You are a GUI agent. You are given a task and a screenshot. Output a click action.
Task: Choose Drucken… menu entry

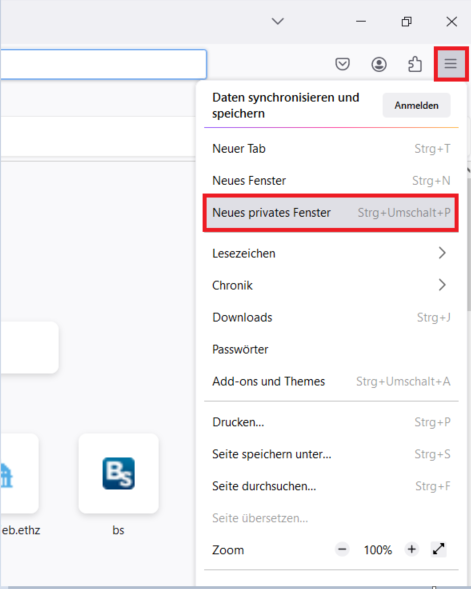click(x=331, y=422)
